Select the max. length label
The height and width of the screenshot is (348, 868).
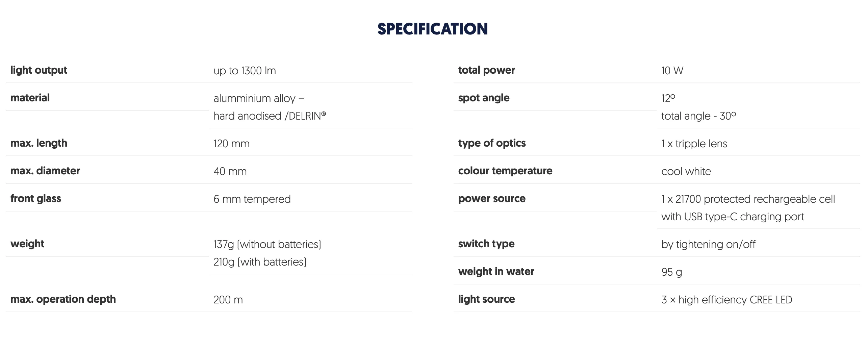(x=39, y=143)
